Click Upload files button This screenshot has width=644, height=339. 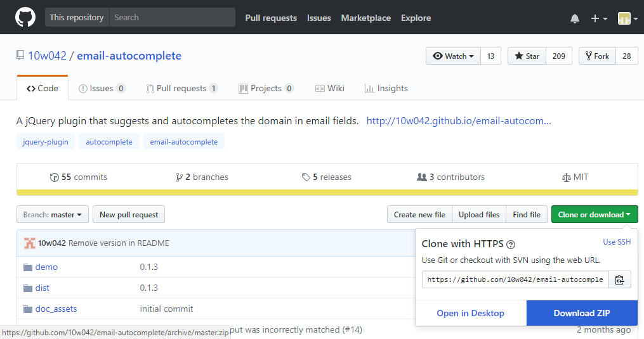[x=479, y=215]
